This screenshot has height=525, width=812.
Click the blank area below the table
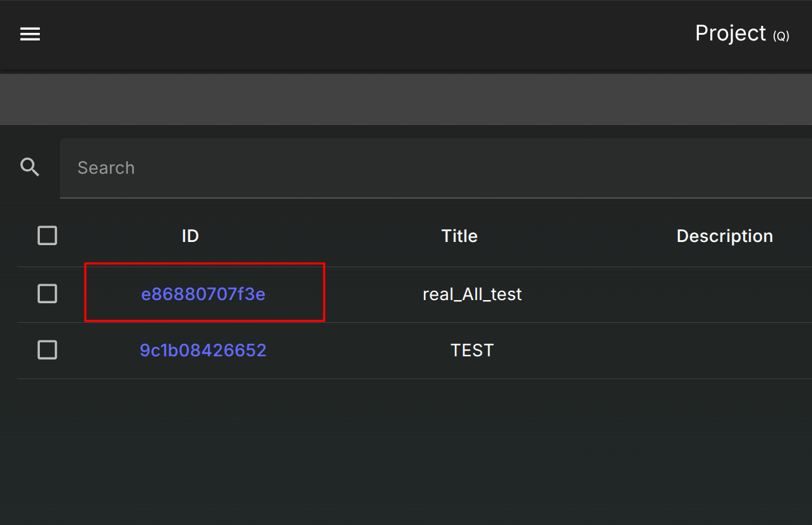click(404, 452)
